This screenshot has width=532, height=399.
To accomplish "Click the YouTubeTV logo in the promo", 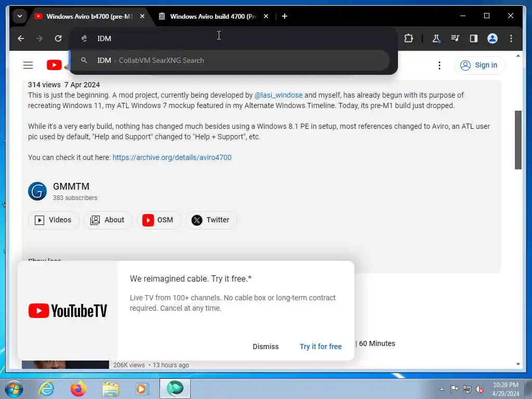I will pos(68,311).
